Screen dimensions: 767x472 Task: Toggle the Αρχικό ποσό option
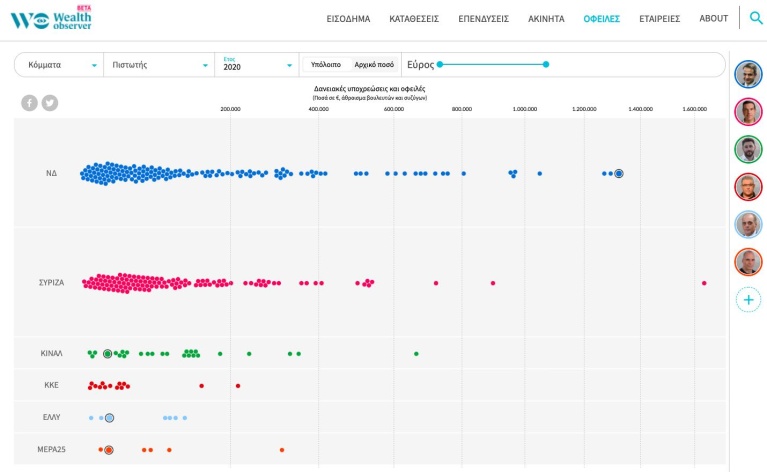(374, 65)
